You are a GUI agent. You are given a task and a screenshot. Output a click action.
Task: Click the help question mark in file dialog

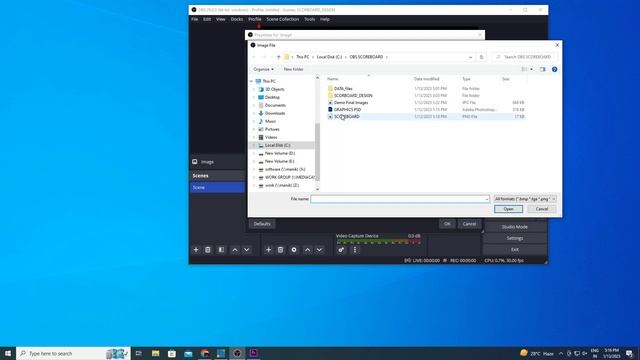click(554, 69)
